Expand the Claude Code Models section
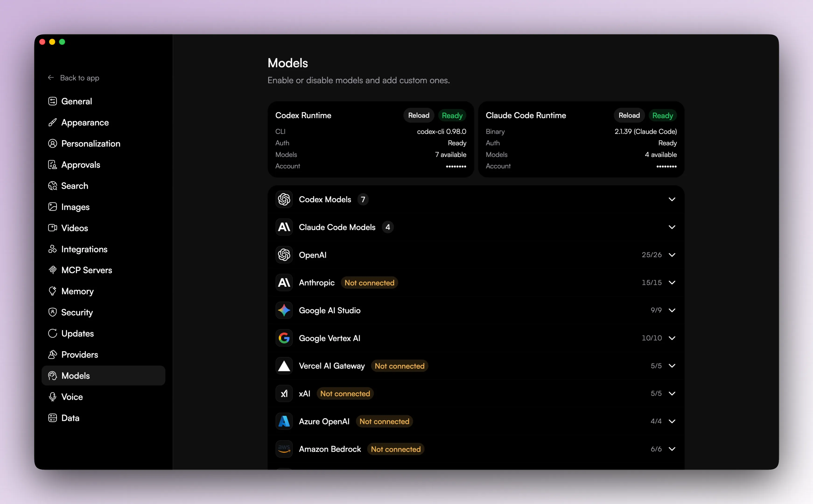Image resolution: width=813 pixels, height=504 pixels. [x=671, y=227]
